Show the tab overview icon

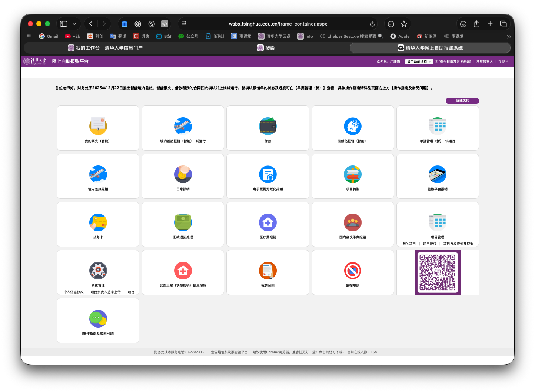(x=503, y=24)
